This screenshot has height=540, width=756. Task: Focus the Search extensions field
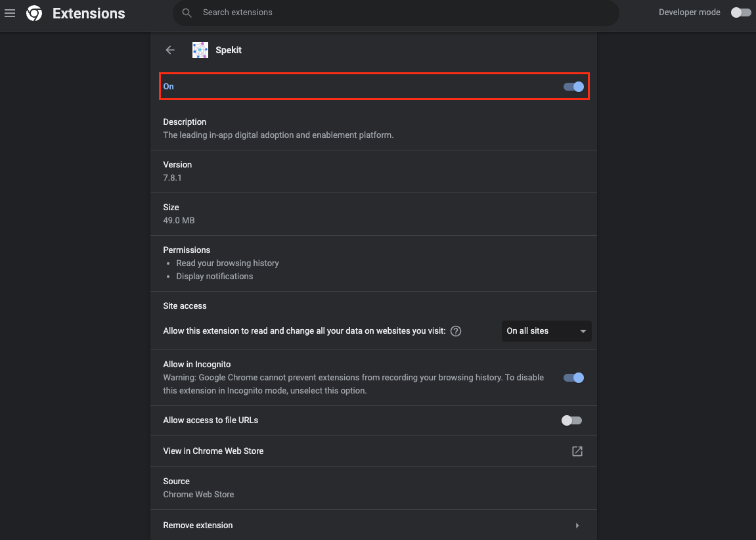(394, 12)
